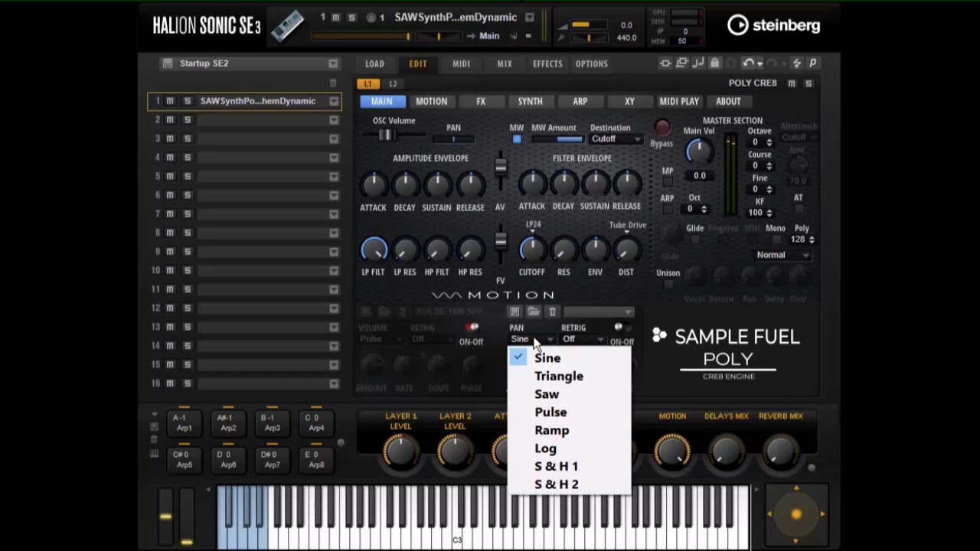Open slot 1 program dropdown arrow
Viewport: 980px width, 551px height.
334,101
